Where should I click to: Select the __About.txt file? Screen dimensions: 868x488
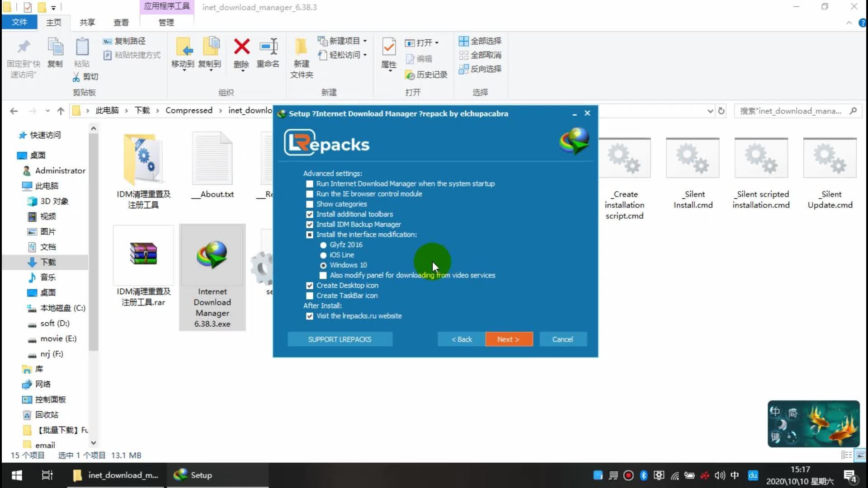tap(212, 165)
